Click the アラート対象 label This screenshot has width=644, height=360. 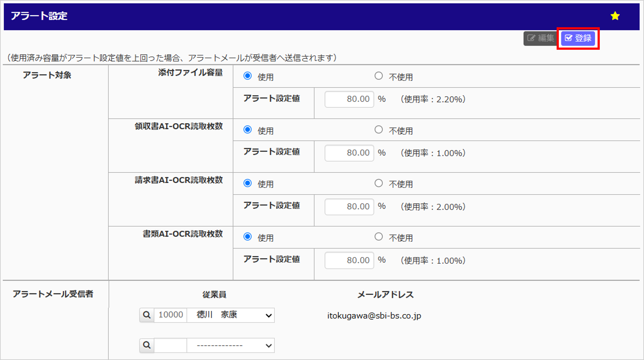point(47,75)
